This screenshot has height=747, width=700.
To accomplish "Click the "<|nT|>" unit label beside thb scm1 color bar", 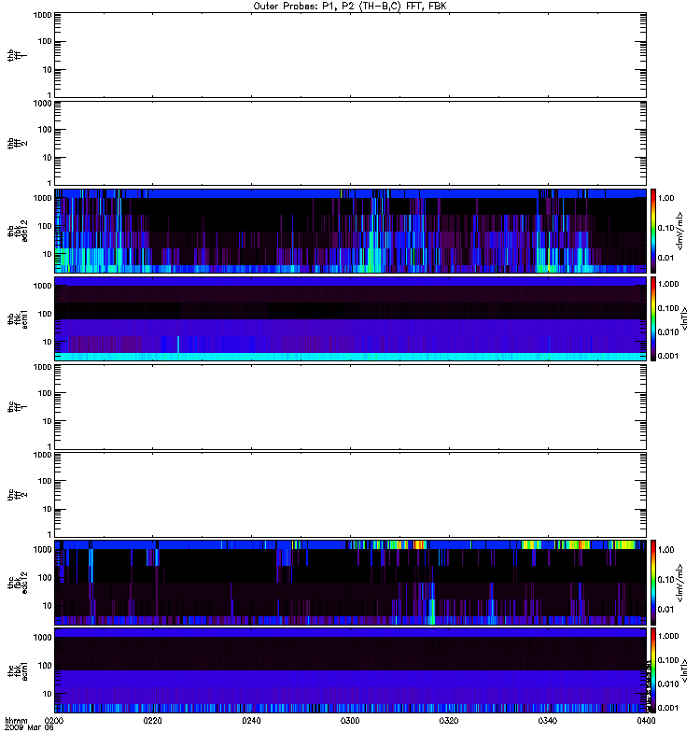I will click(x=684, y=318).
